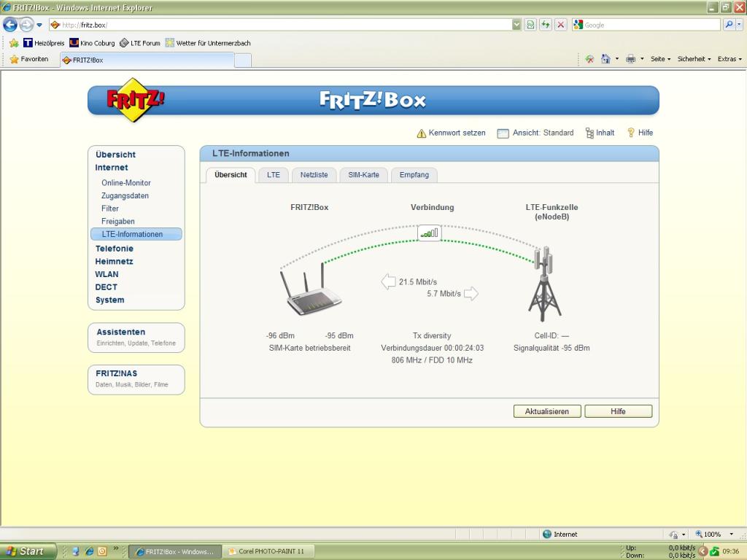The height and width of the screenshot is (560, 747).
Task: Select the FRITZ!Box browser tab
Action: pos(147,60)
